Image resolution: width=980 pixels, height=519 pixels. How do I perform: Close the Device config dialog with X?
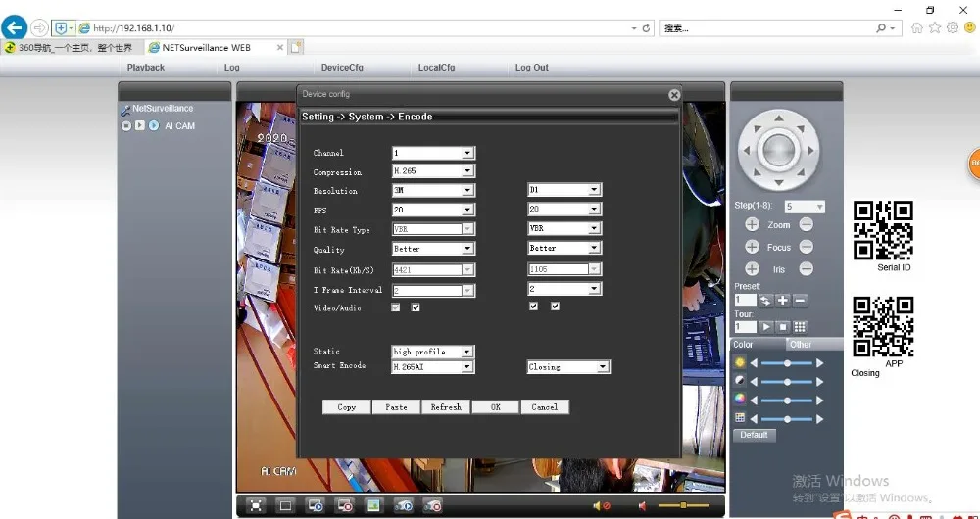pos(674,95)
